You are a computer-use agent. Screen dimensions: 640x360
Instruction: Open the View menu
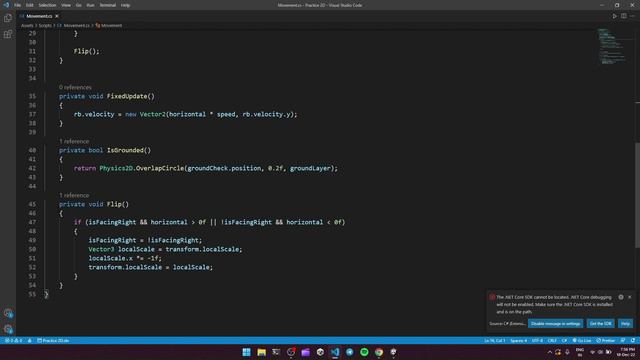[x=66, y=5]
